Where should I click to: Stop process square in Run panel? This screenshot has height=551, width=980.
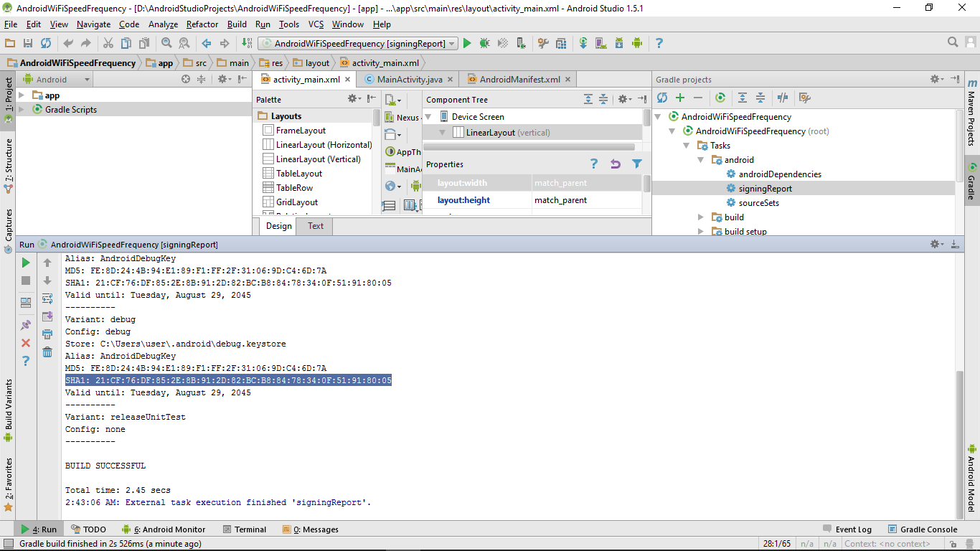[x=26, y=281]
